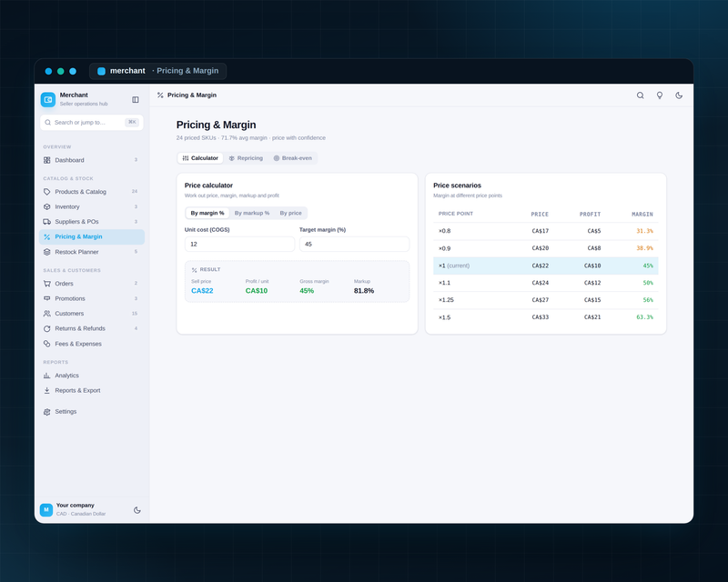This screenshot has width=728, height=582.
Task: Switch to the Calculator tab
Action: pos(200,158)
